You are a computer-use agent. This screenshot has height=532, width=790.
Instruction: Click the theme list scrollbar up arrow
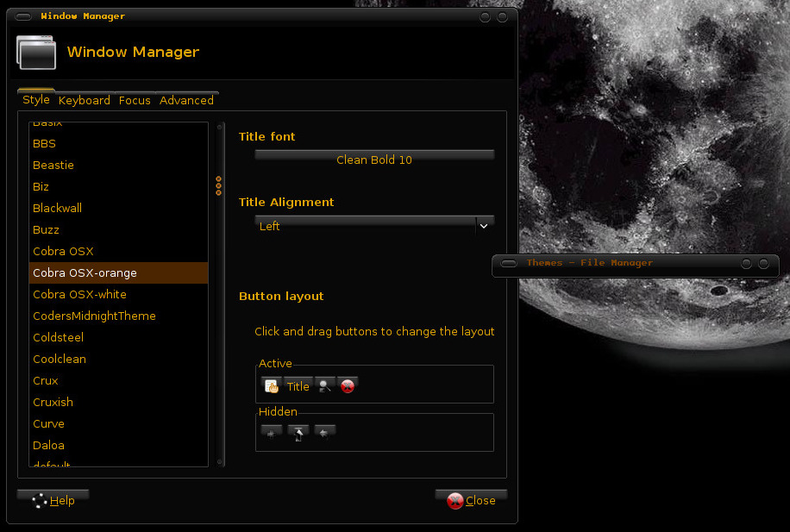(219, 127)
